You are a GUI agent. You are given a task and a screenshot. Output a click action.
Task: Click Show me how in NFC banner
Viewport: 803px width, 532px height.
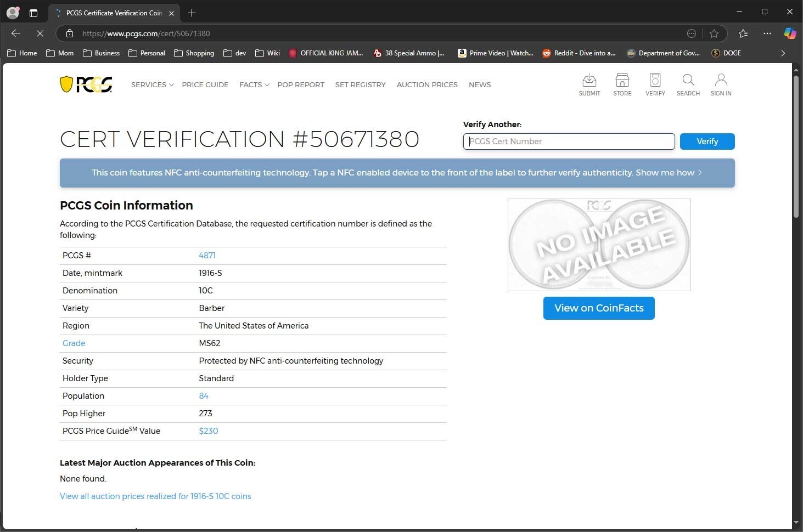point(669,173)
